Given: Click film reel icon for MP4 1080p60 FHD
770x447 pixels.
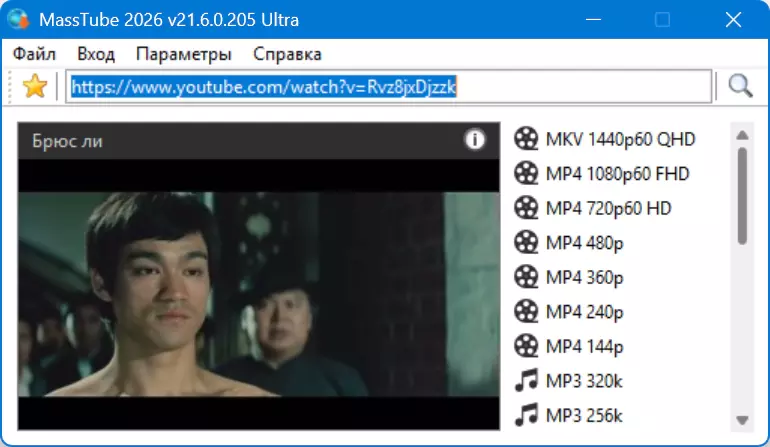Looking at the screenshot, I should point(526,173).
